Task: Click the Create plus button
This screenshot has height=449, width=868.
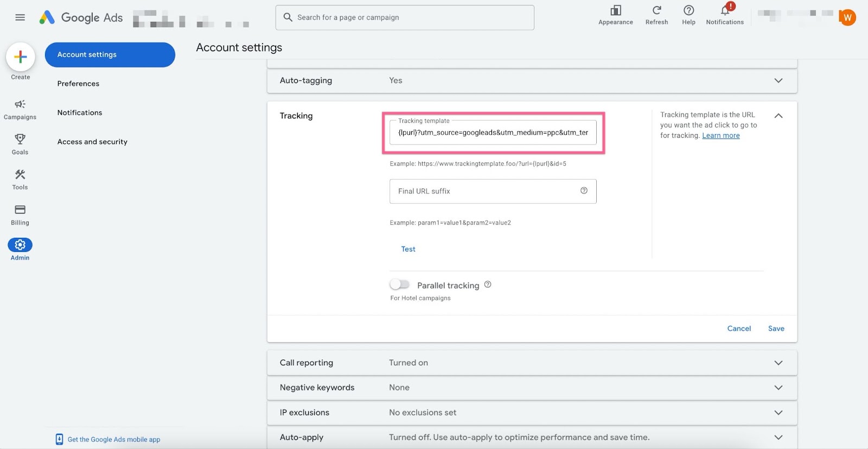Action: [x=21, y=57]
